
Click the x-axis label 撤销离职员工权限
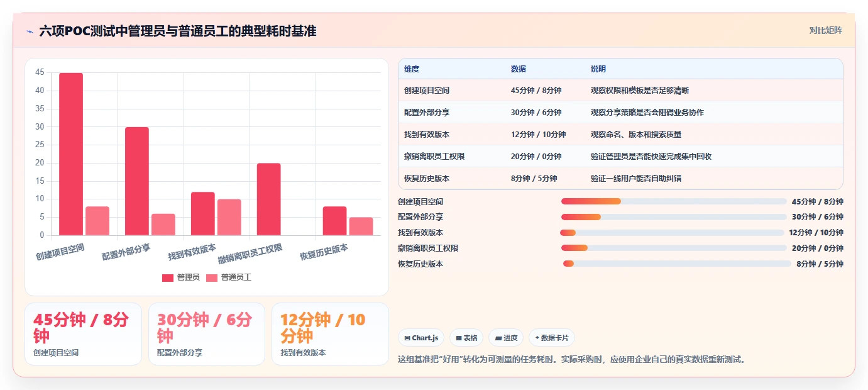(x=250, y=254)
